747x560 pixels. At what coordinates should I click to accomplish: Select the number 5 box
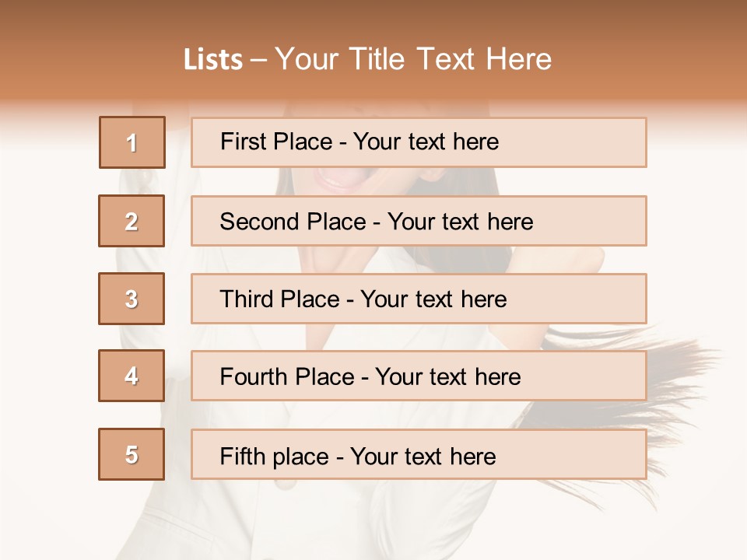pyautogui.click(x=132, y=454)
